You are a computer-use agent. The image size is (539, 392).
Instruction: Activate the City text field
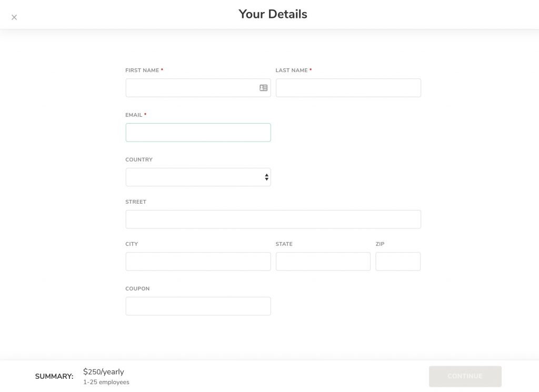(198, 262)
